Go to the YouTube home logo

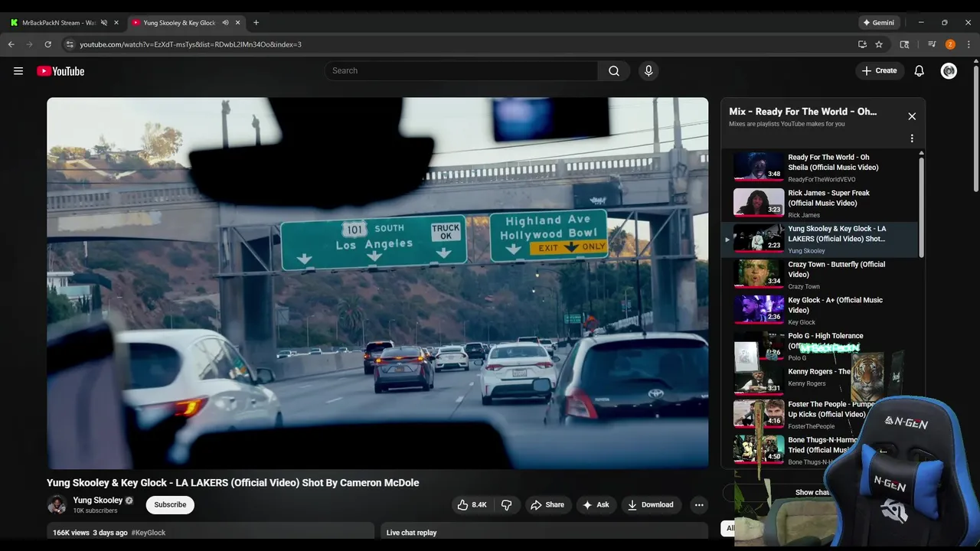coord(60,71)
